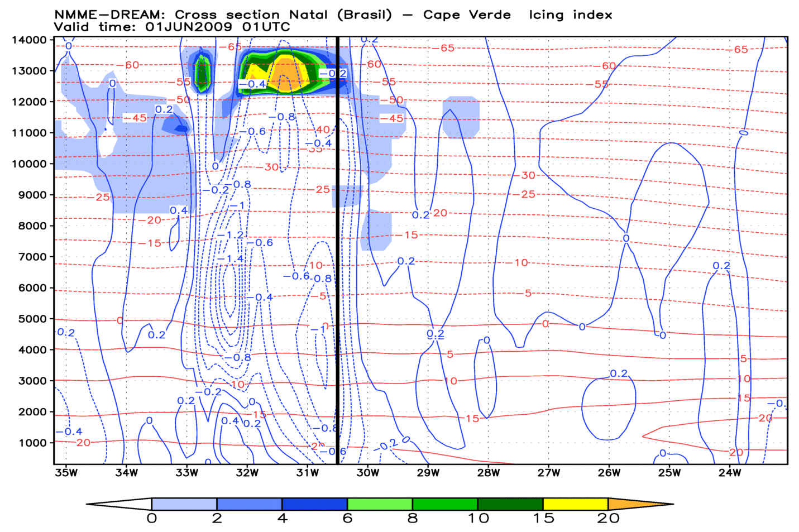Select the 'Valid time: 01JUN2009 01UTC' text
Image resolution: width=799 pixels, height=532 pixels.
(x=172, y=27)
